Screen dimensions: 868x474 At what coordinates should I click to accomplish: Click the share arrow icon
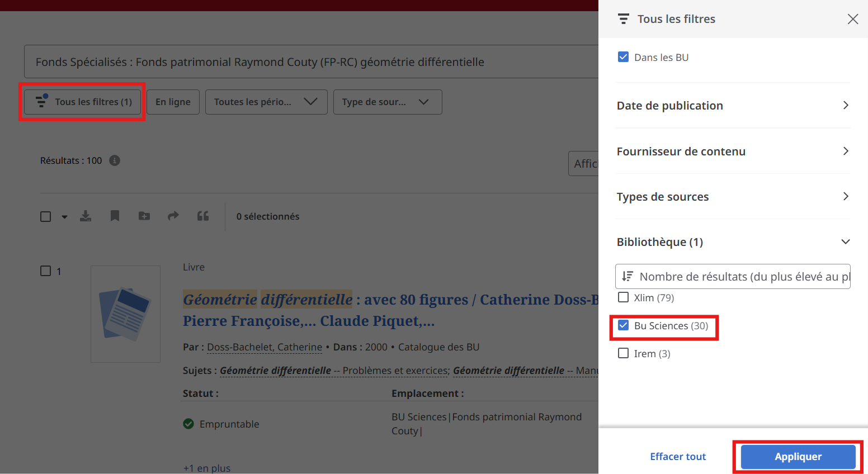(x=173, y=216)
